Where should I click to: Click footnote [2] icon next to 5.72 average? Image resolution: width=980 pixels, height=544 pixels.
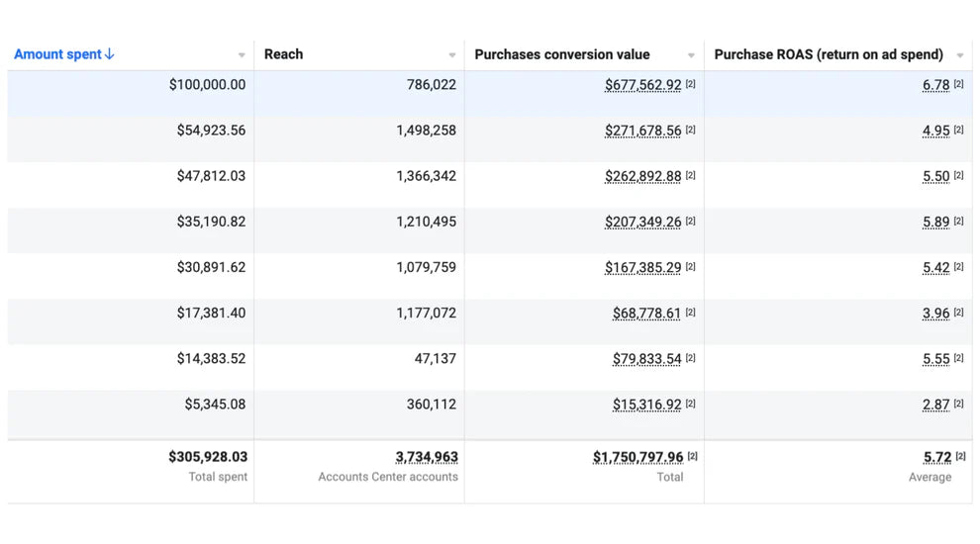pyautogui.click(x=960, y=456)
